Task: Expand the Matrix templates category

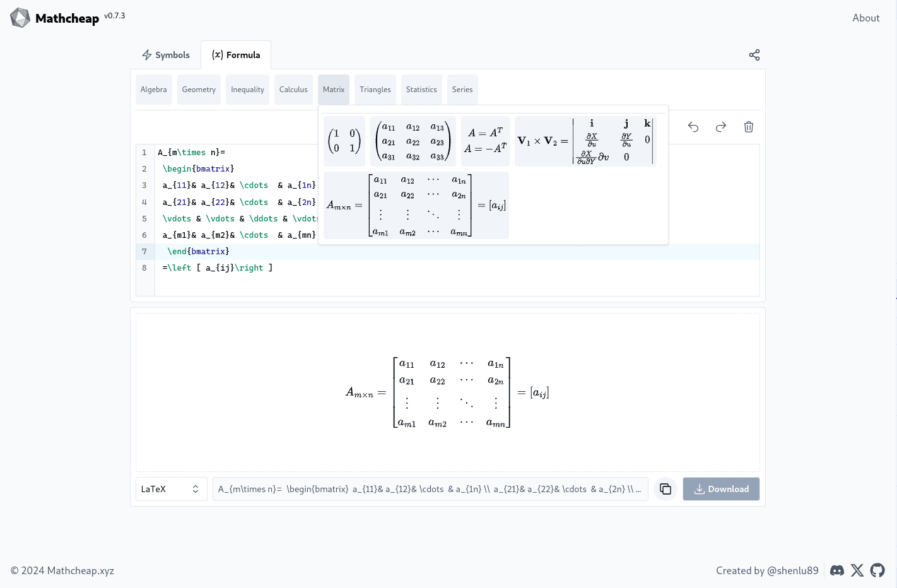Action: click(334, 90)
